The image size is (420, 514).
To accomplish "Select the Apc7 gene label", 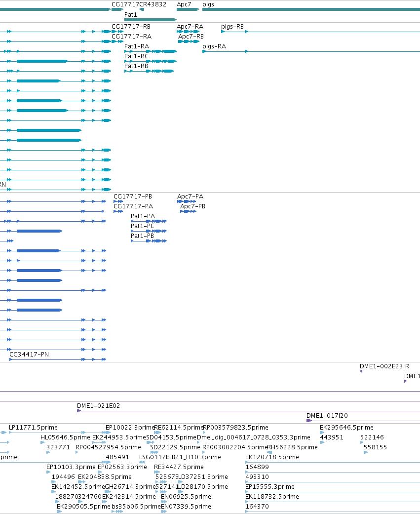I will coord(184,4).
